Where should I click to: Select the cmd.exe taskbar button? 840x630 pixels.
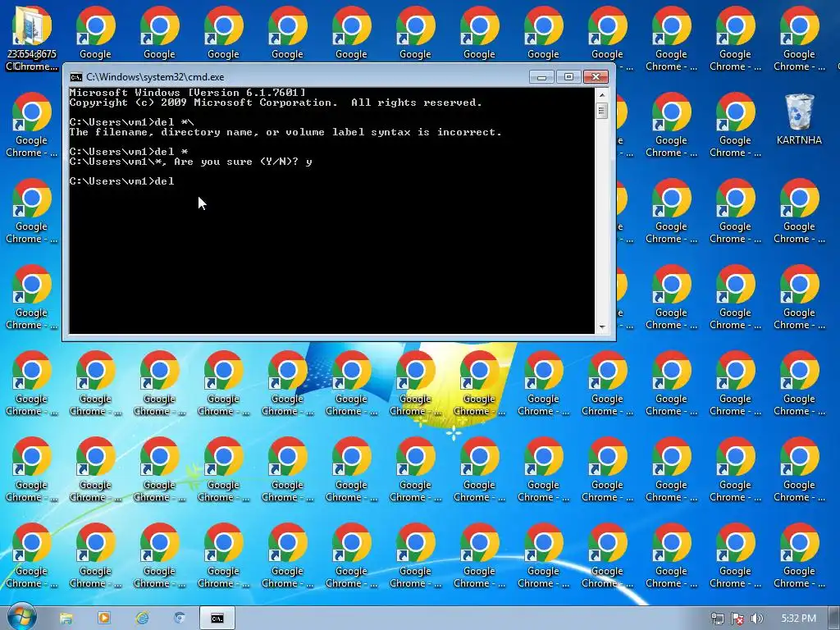click(x=217, y=619)
